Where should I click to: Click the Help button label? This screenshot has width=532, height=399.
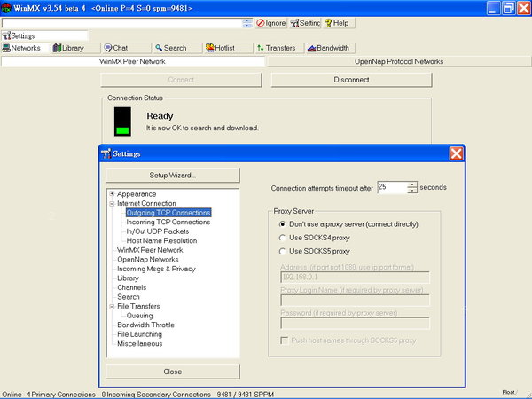[x=340, y=23]
